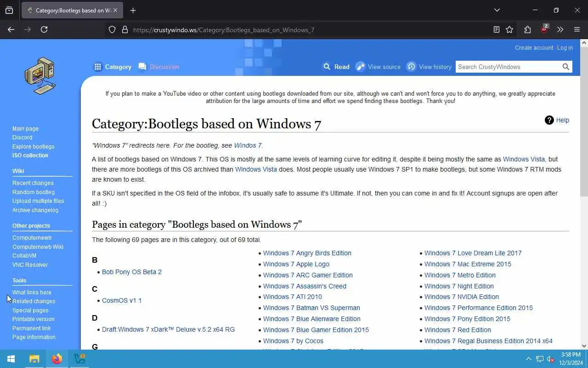Viewport: 588px width, 368px height.
Task: Open Page information link
Action: [34, 337]
